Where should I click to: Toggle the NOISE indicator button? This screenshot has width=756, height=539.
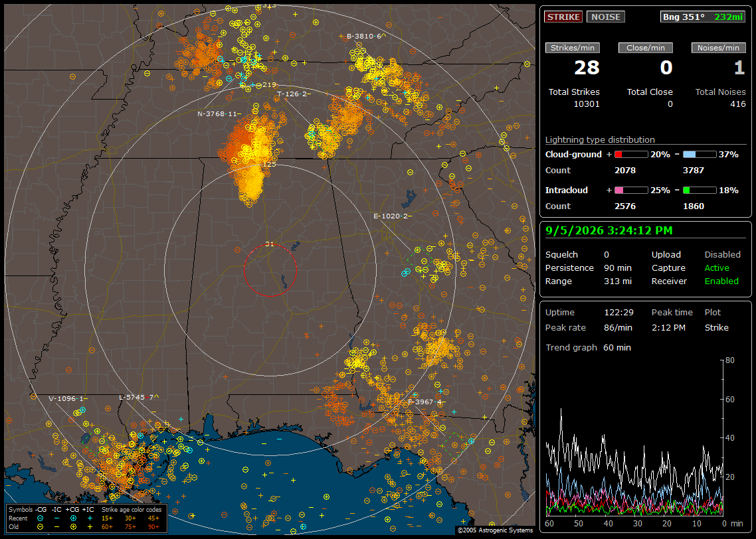pos(606,17)
